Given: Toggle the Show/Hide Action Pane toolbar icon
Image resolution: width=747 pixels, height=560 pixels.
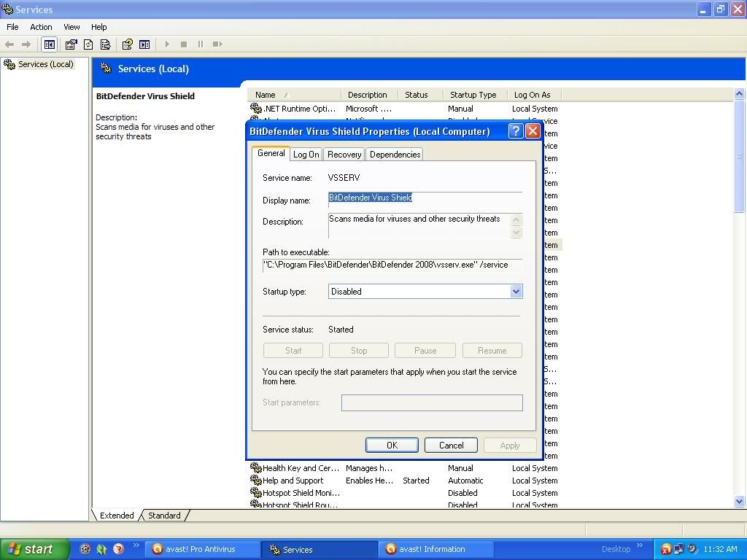Looking at the screenshot, I should pos(144,44).
